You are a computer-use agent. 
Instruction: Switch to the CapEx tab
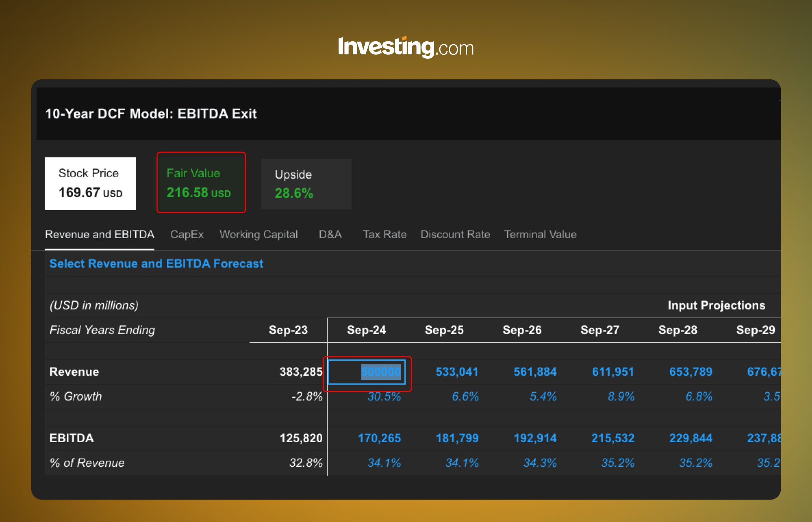(187, 234)
